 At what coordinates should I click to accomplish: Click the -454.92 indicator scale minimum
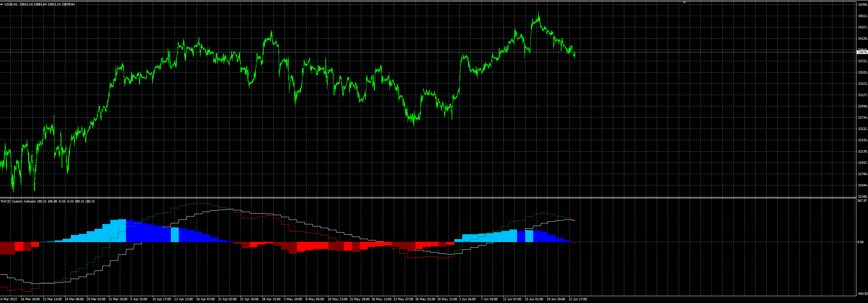click(x=862, y=294)
